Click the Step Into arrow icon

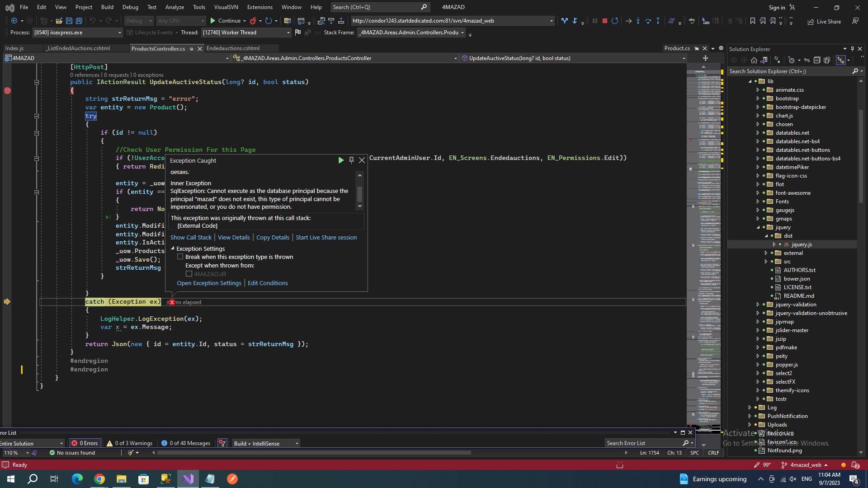[638, 21]
